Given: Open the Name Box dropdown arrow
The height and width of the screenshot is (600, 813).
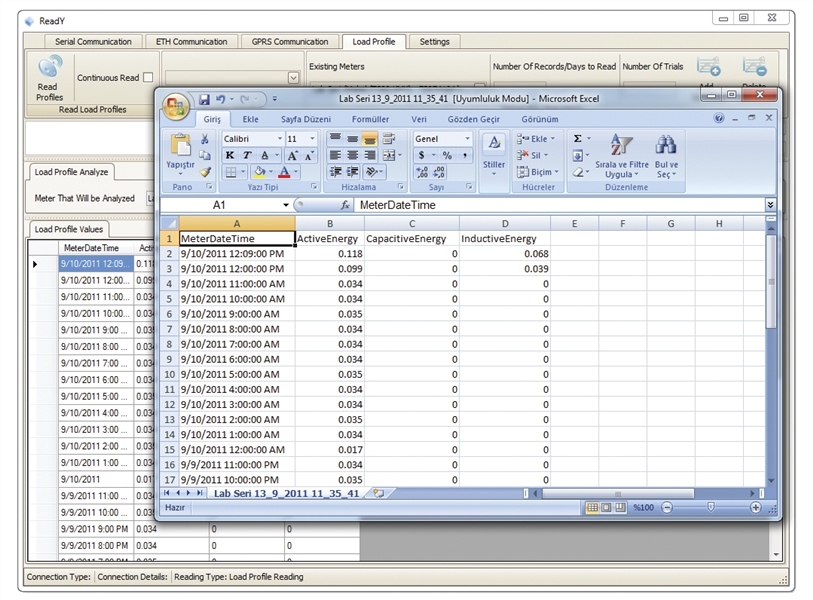Looking at the screenshot, I should coord(286,205).
